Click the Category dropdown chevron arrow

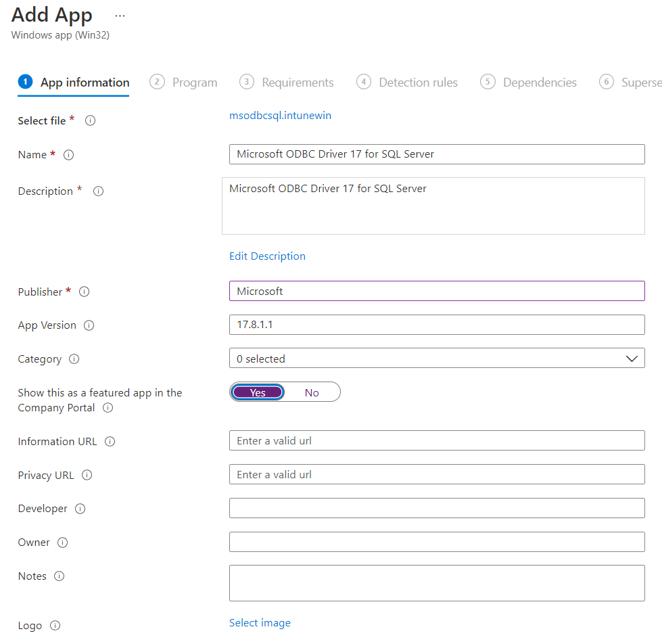pos(631,359)
